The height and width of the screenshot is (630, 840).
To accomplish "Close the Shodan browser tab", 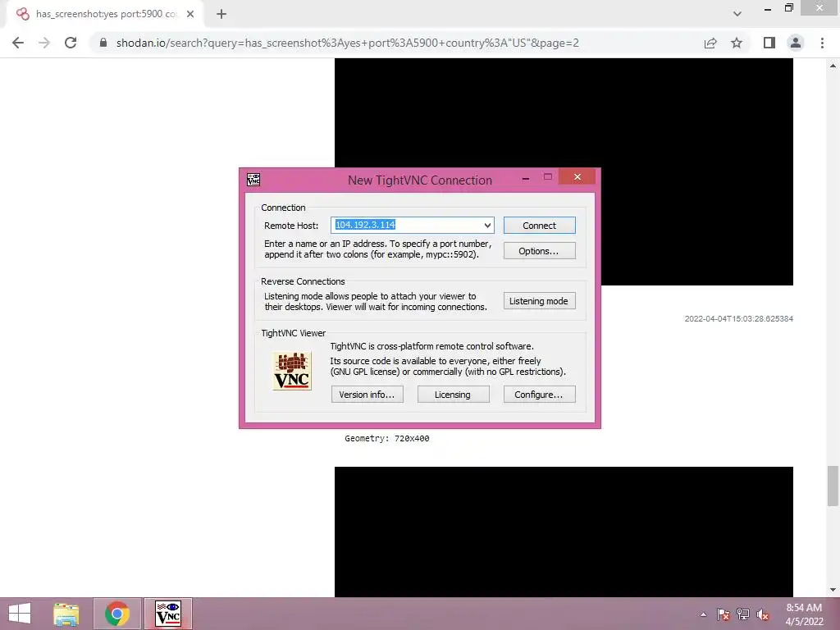I will tap(190, 14).
